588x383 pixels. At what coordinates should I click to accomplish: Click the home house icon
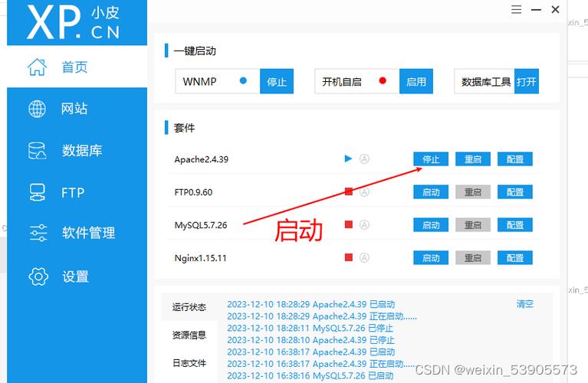(x=37, y=67)
